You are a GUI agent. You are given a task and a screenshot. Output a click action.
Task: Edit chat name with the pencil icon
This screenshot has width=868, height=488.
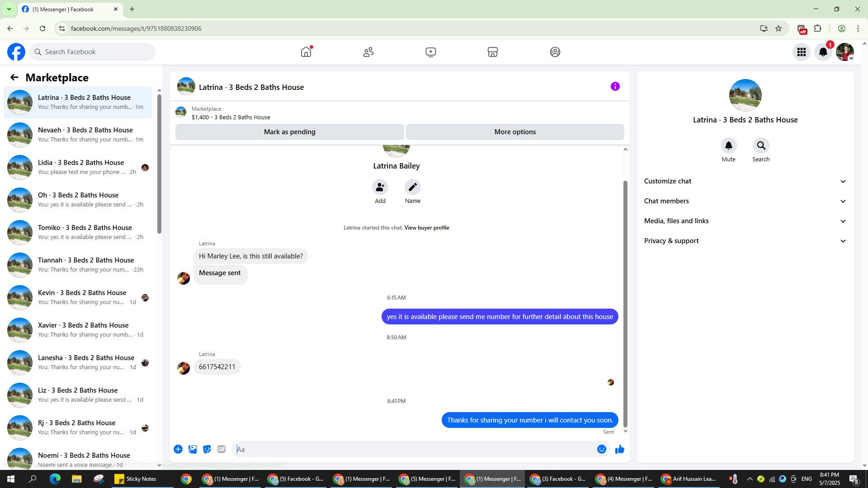tap(412, 187)
